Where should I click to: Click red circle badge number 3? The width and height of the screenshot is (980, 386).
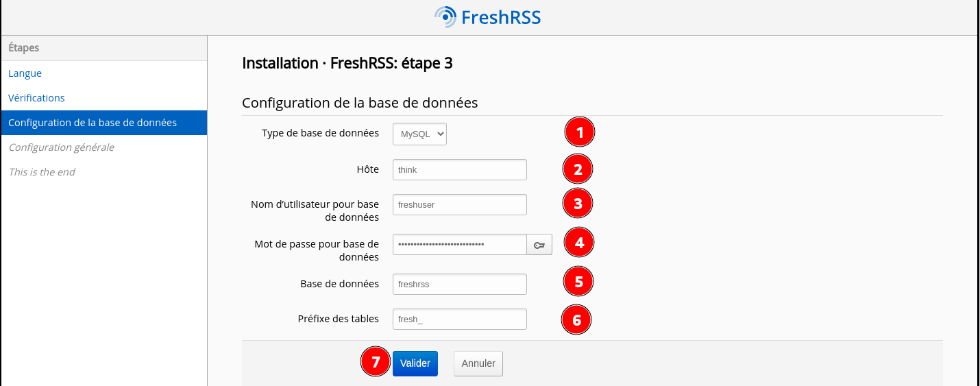click(578, 203)
